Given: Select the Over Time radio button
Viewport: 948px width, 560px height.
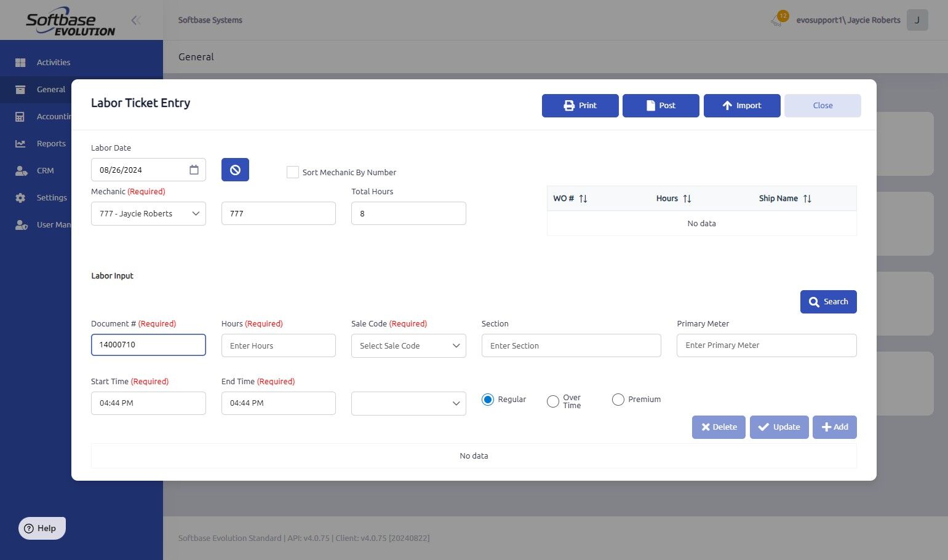Looking at the screenshot, I should pos(553,401).
